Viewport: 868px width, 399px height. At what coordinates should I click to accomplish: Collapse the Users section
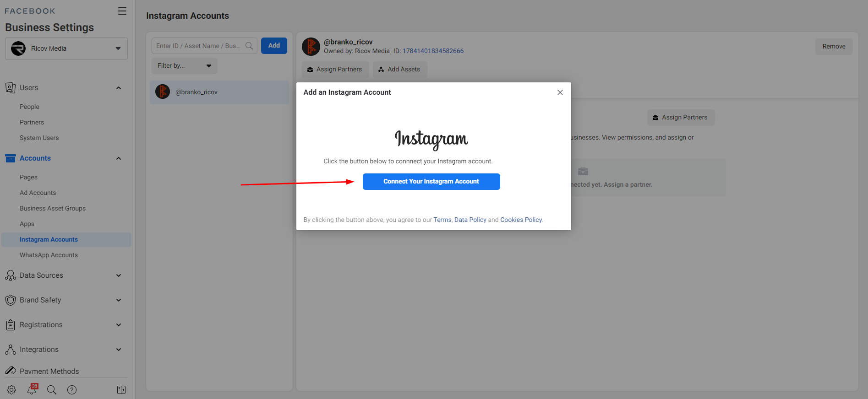tap(119, 88)
